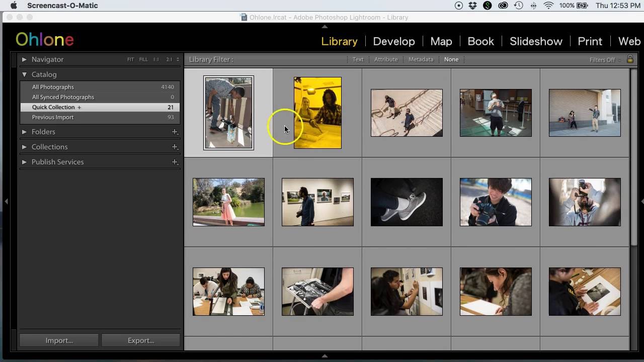Select Quick Collection row

[100, 107]
